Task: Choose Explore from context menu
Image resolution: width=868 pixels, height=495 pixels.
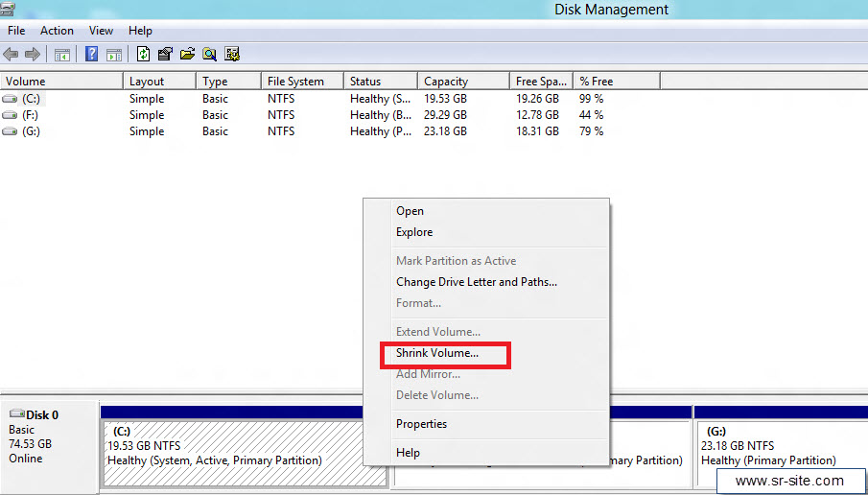Action: tap(414, 232)
